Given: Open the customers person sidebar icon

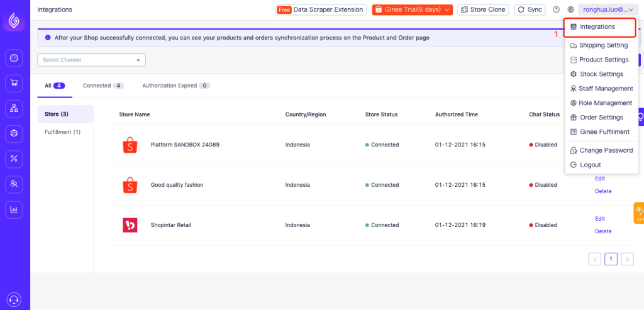Looking at the screenshot, I should [x=14, y=184].
